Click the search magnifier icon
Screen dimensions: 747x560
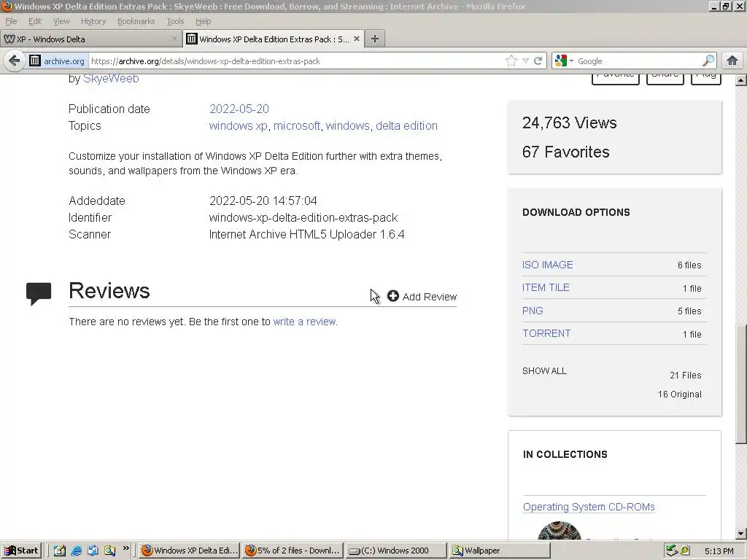pos(708,61)
